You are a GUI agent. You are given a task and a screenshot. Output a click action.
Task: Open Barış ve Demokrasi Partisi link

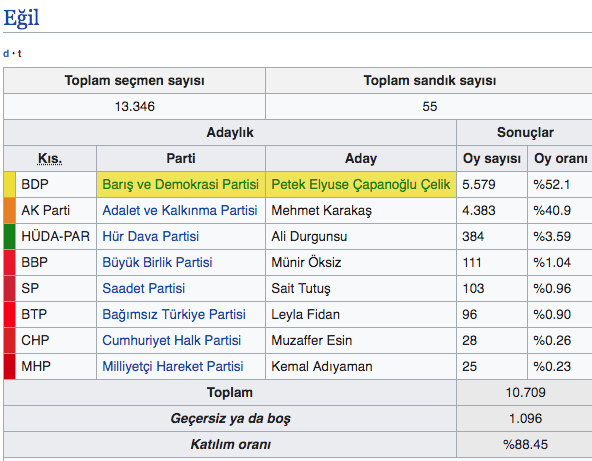(x=180, y=184)
